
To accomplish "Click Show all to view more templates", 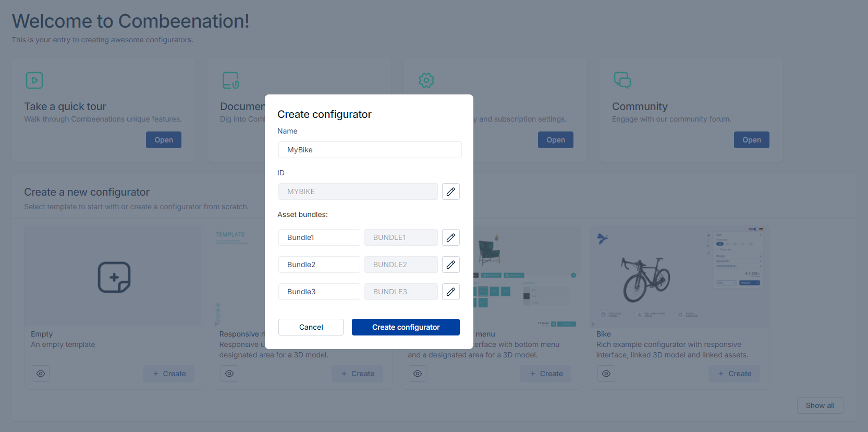I will tap(820, 405).
